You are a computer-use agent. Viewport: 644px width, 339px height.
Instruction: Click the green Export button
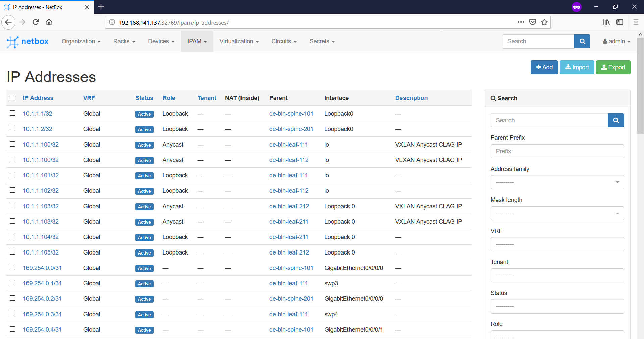click(x=613, y=67)
